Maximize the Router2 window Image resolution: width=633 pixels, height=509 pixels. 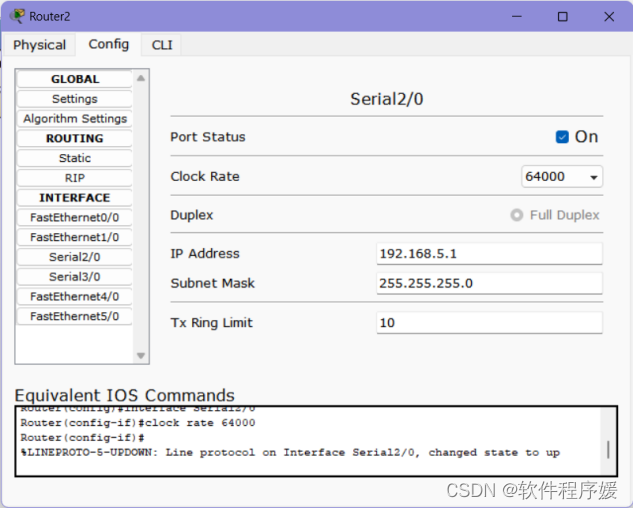(562, 17)
